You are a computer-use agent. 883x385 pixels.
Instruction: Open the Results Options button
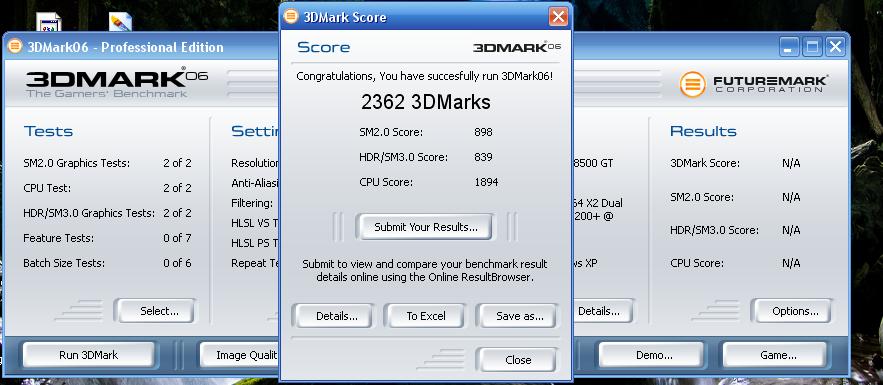click(795, 311)
